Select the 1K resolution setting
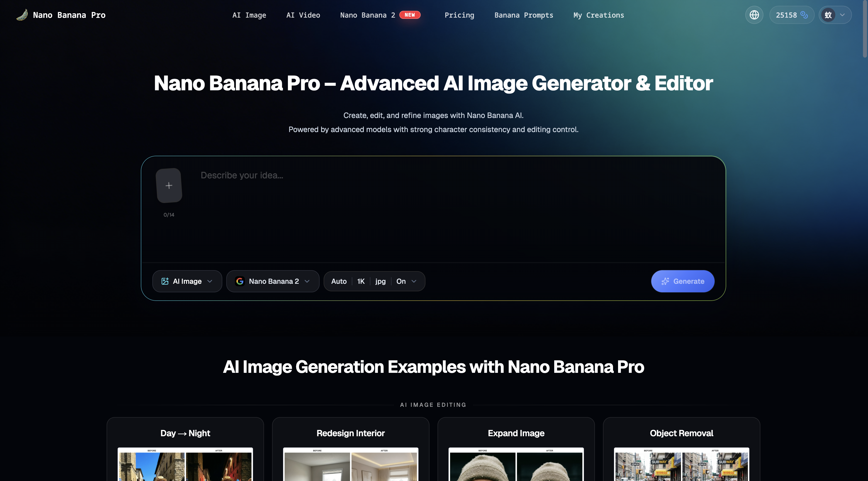 (x=361, y=281)
